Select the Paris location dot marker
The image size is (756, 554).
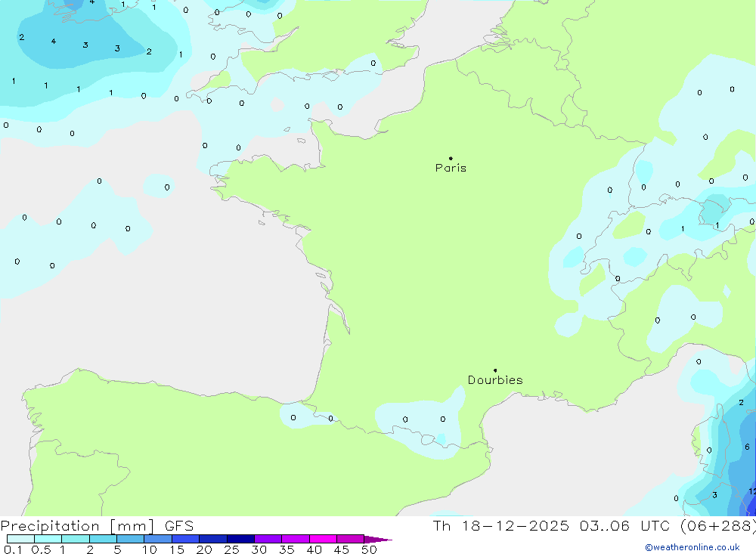[x=451, y=158]
